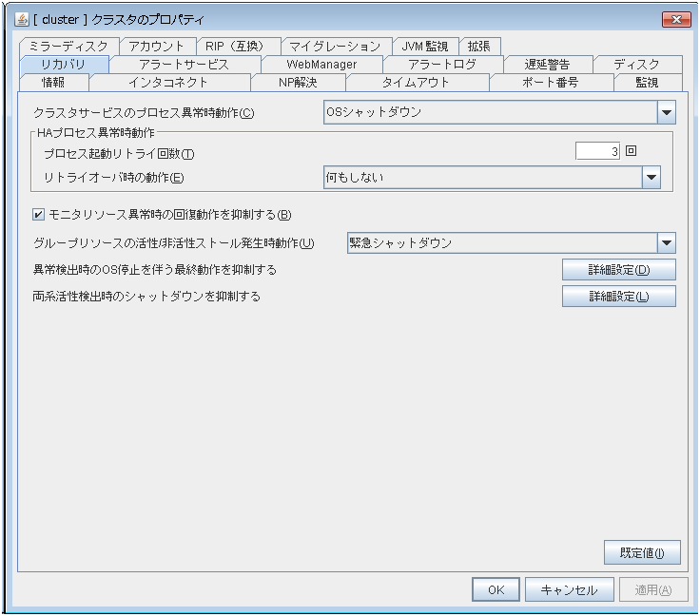Switch to the ポート番号 tab
The height and width of the screenshot is (616, 700).
[549, 83]
